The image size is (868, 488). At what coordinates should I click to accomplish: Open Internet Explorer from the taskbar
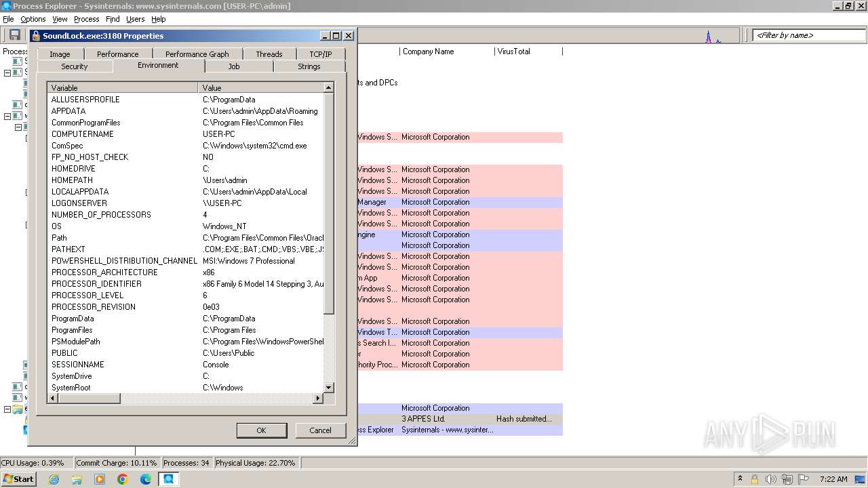(x=54, y=479)
